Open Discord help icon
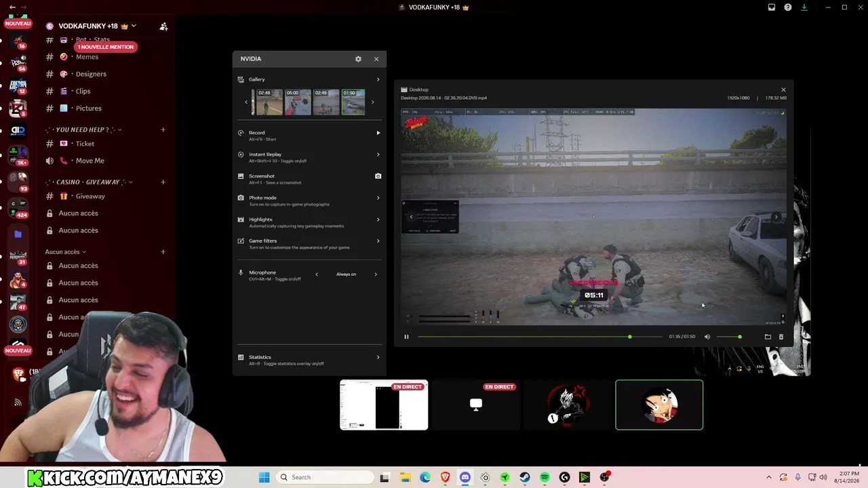Screen dimensions: 868x488 [x=788, y=7]
